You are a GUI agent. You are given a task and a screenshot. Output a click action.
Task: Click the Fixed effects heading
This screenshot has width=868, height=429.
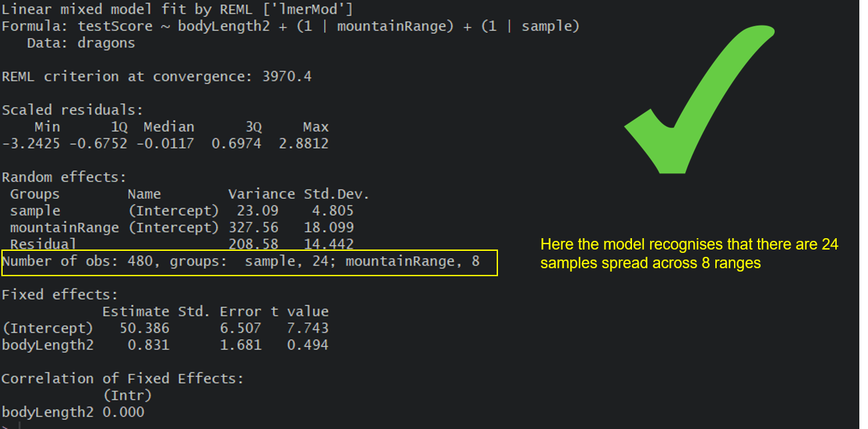point(60,295)
